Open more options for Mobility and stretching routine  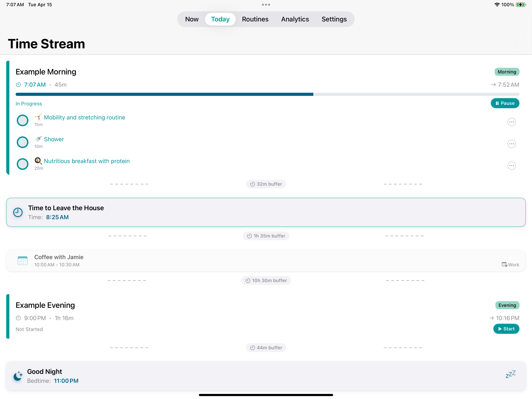tap(511, 122)
